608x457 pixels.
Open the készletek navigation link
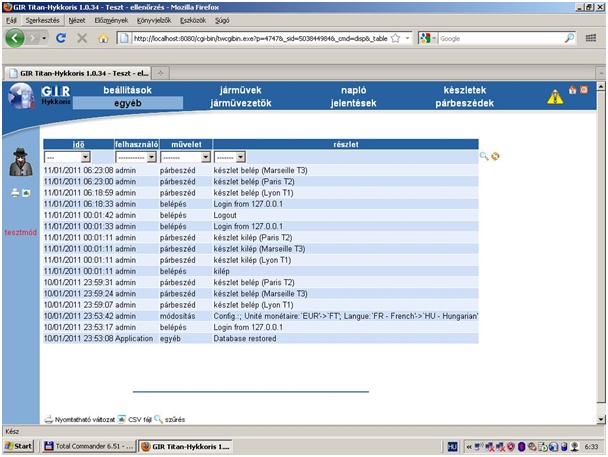coord(465,90)
